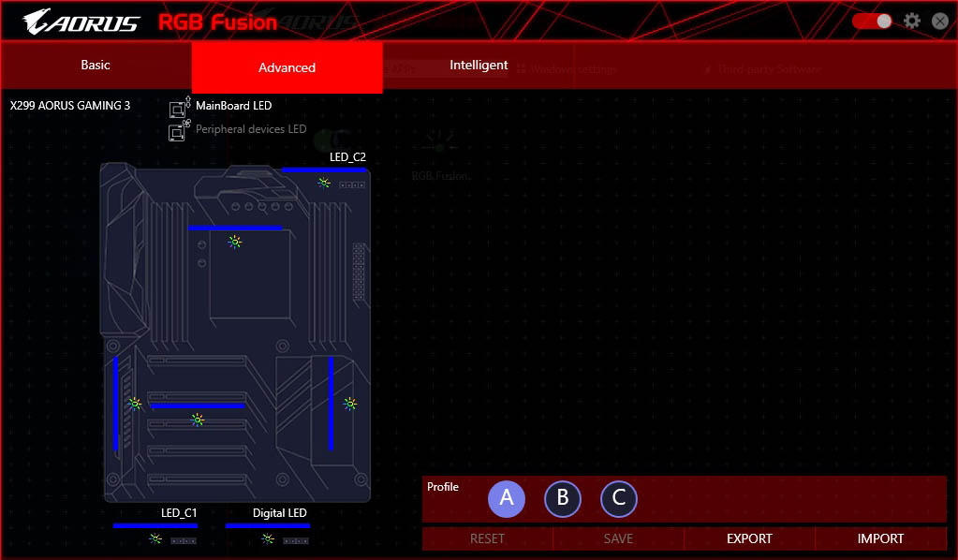This screenshot has width=958, height=560.
Task: Close the RGB Fusion window
Action: (x=940, y=22)
